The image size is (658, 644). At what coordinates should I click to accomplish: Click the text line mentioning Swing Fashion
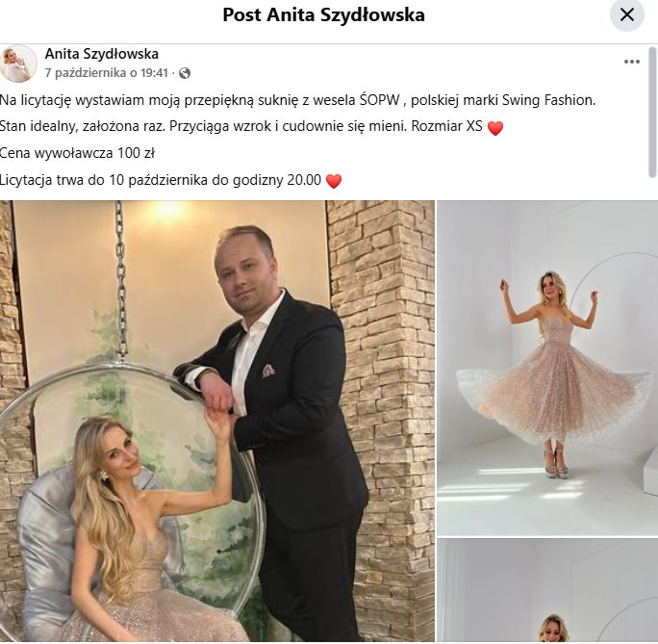[297, 100]
